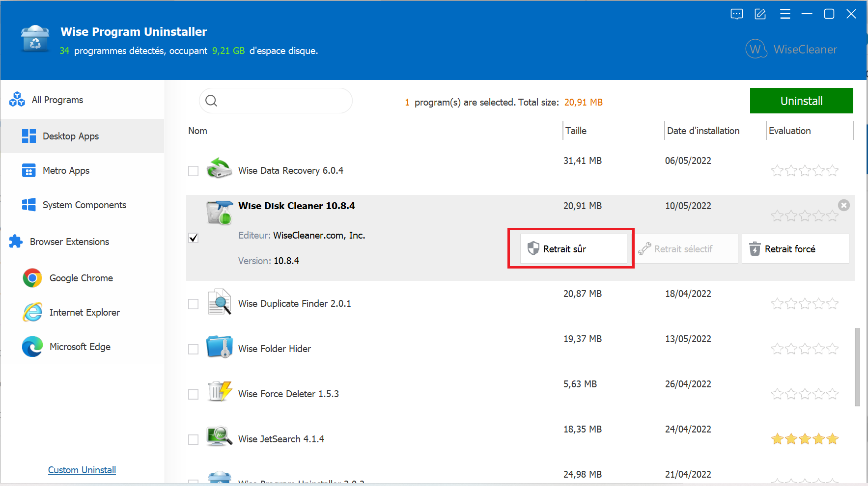Click the Desktop Apps tiles icon
The width and height of the screenshot is (868, 486).
pyautogui.click(x=29, y=136)
